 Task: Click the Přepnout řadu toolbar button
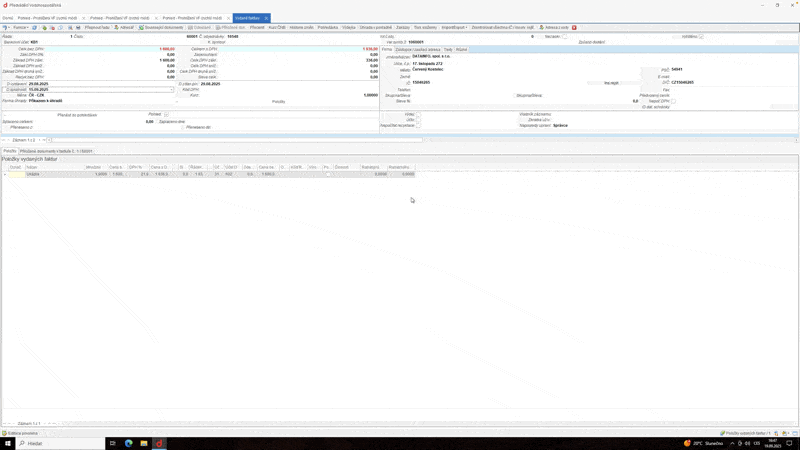[x=96, y=28]
